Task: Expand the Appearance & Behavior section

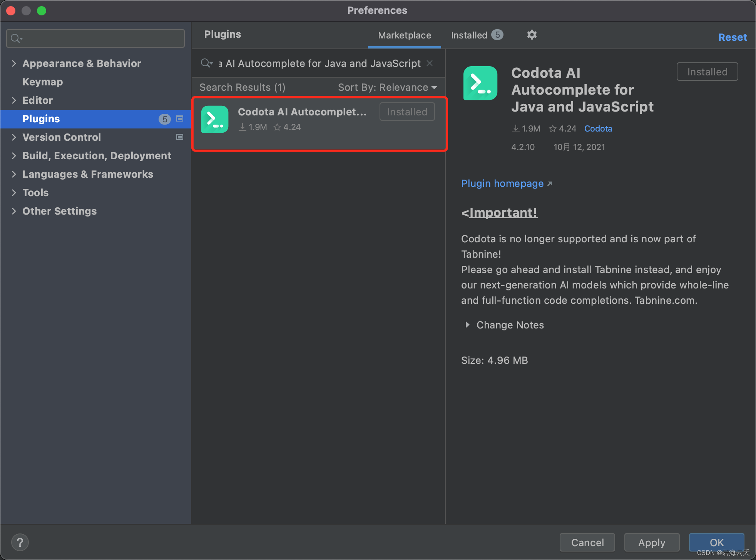Action: click(14, 63)
